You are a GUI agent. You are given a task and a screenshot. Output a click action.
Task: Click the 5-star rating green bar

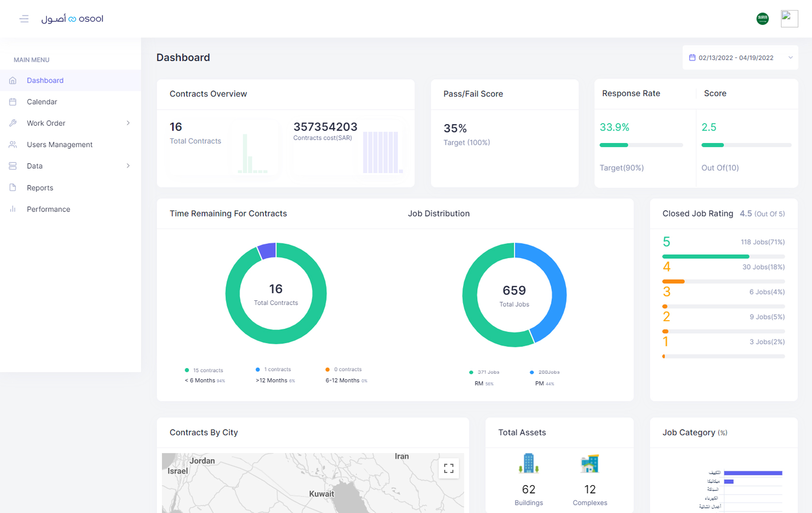pyautogui.click(x=706, y=256)
